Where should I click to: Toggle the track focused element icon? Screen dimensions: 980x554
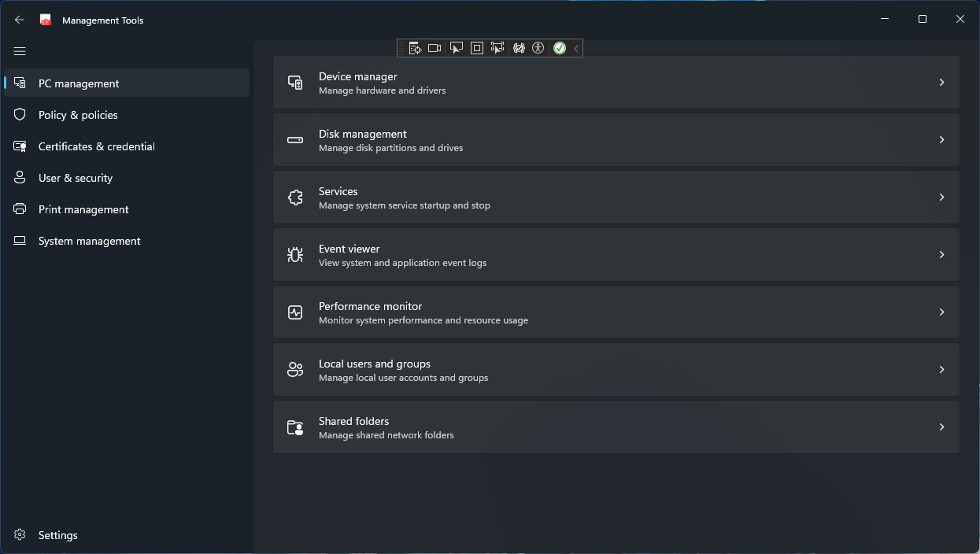497,48
